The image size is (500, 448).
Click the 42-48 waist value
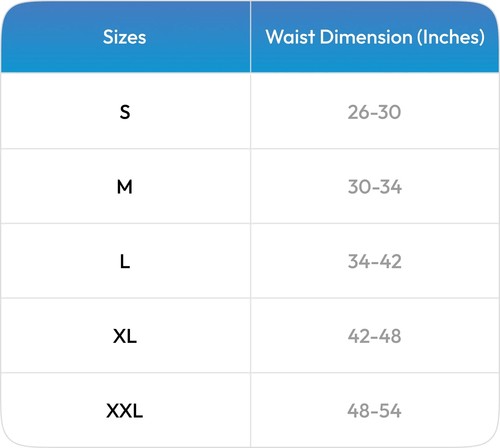click(x=374, y=336)
